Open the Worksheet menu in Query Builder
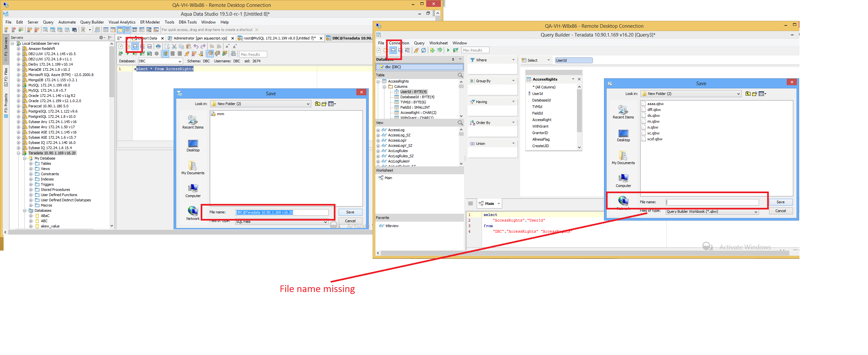Viewport: 868px width, 355px height. pos(438,43)
